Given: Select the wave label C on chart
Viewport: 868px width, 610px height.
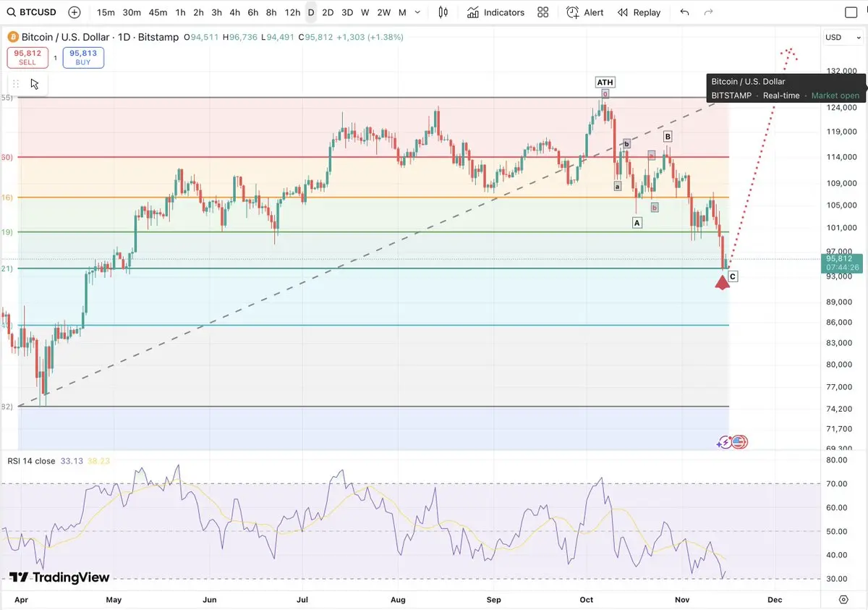Looking at the screenshot, I should point(733,276).
